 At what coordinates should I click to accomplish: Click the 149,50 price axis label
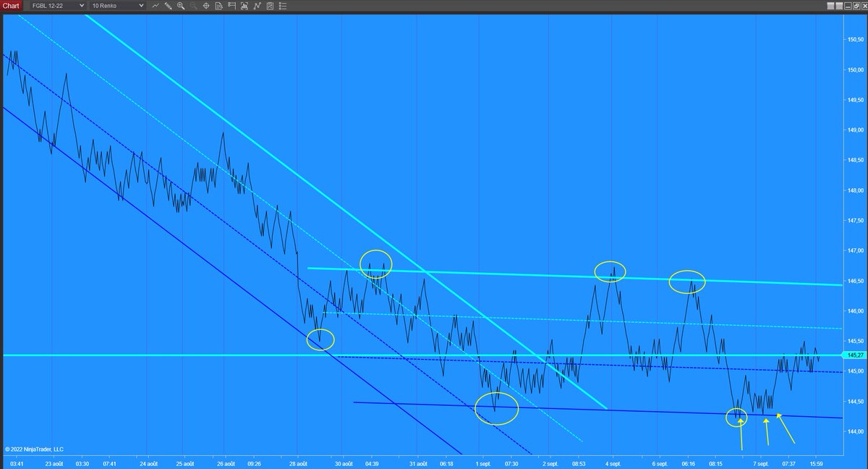pos(854,101)
